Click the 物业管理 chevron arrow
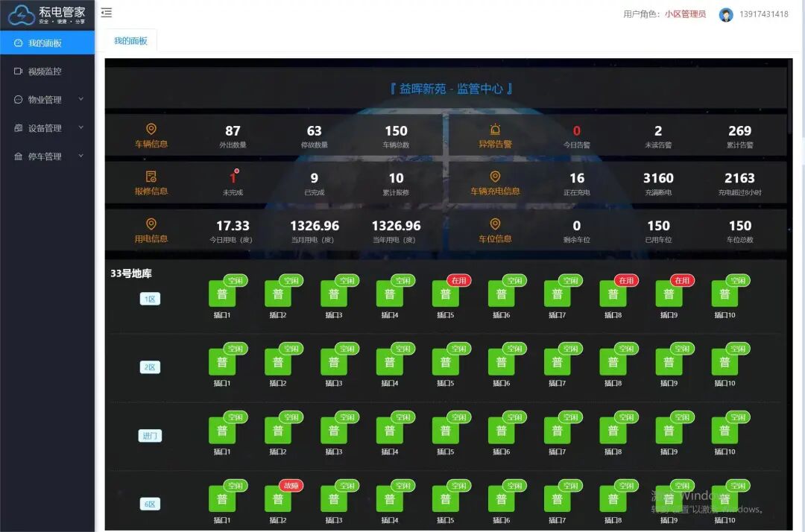The width and height of the screenshot is (805, 532). click(x=80, y=99)
